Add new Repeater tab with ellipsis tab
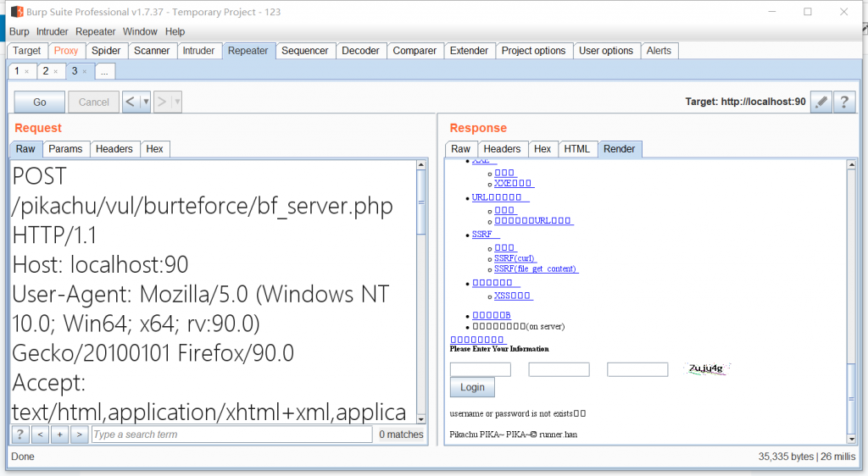The width and height of the screenshot is (868, 476). tap(103, 72)
